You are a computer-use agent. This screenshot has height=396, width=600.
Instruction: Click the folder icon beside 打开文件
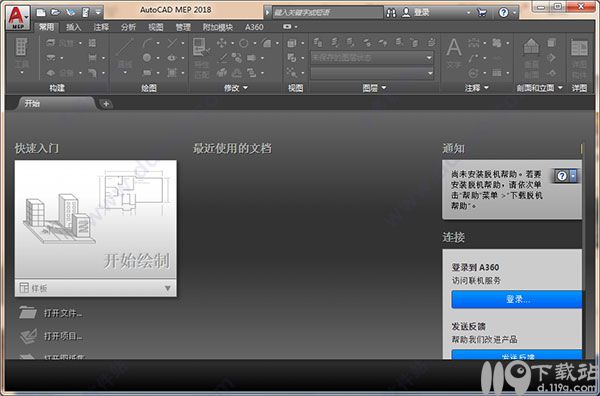pyautogui.click(x=28, y=313)
